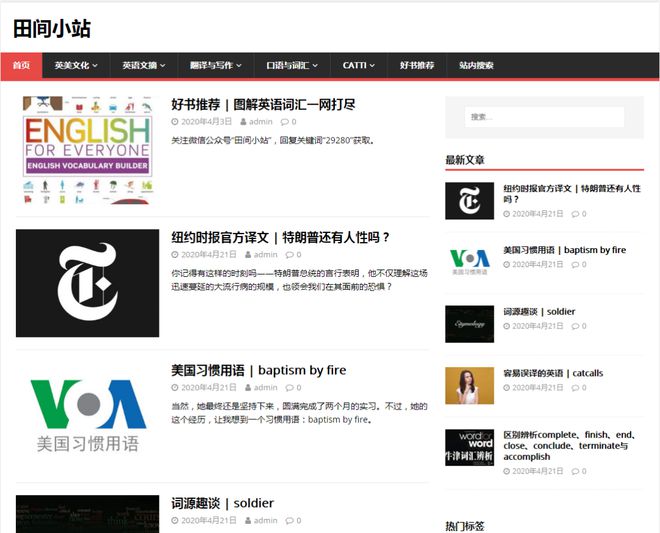This screenshot has height=533, width=660.
Task: Click comment bubble icon of main 纽约时报 post
Action: 290,255
